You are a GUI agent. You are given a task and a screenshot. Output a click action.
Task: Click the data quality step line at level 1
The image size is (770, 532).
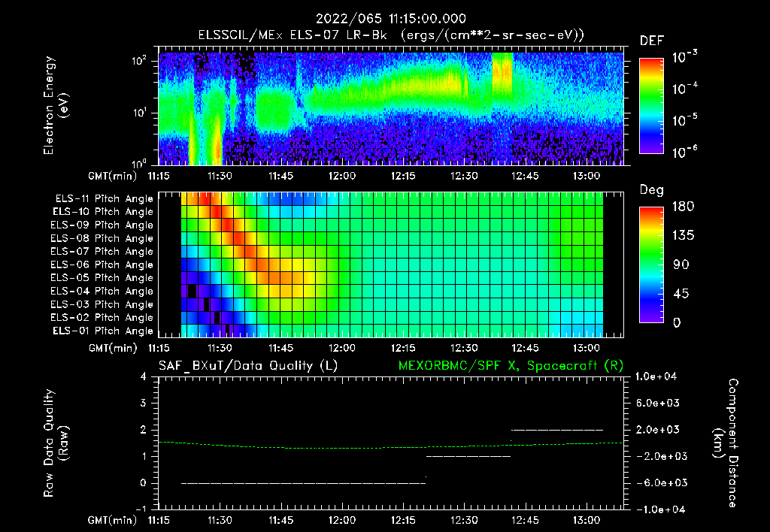(x=468, y=456)
